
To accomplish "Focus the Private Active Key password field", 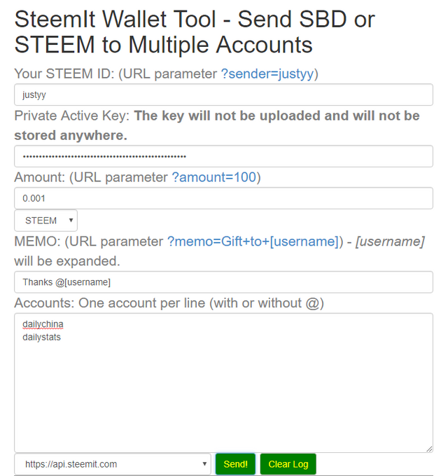I will point(223,156).
